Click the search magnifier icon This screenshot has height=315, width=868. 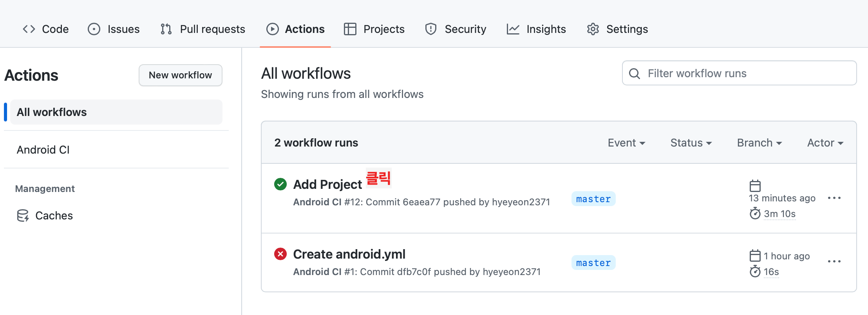tap(635, 74)
